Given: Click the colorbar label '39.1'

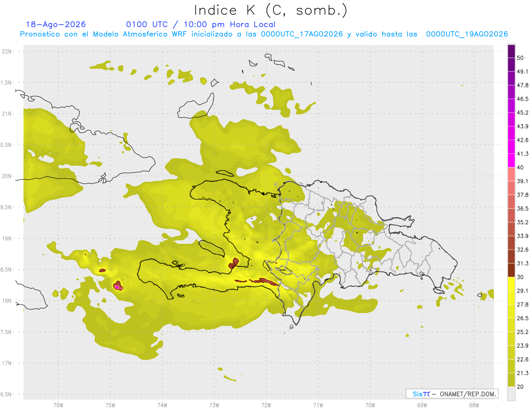Looking at the screenshot, I should pyautogui.click(x=523, y=181).
